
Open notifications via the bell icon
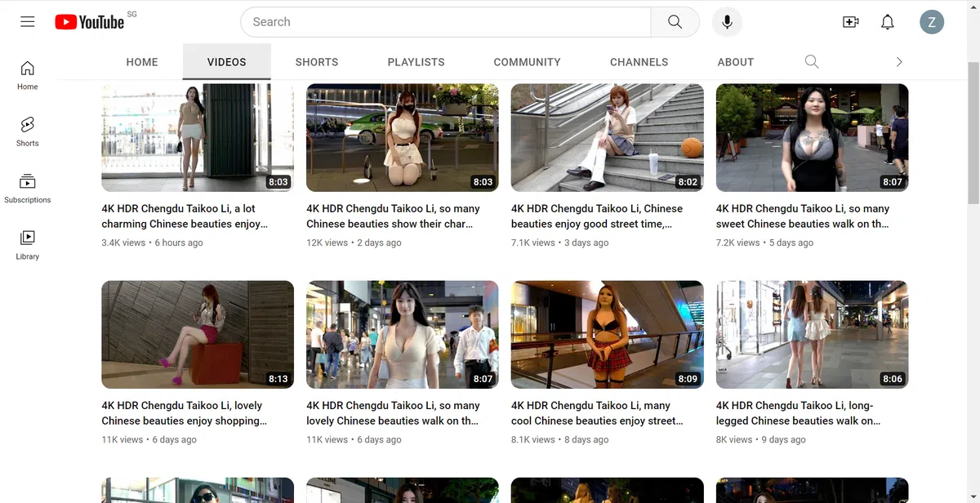pos(887,22)
